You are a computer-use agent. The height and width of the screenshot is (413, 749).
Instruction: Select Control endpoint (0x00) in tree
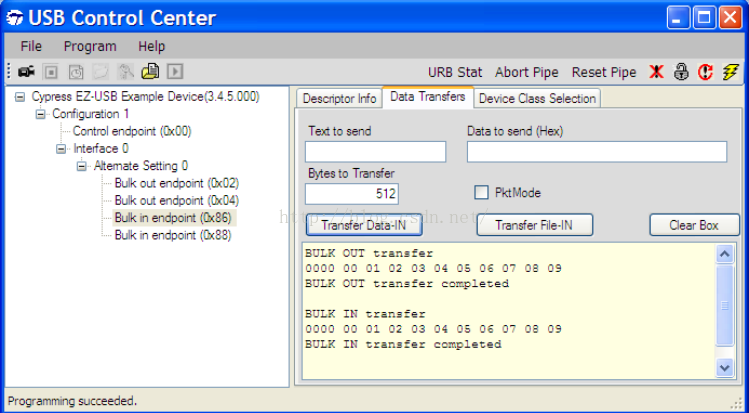point(132,131)
